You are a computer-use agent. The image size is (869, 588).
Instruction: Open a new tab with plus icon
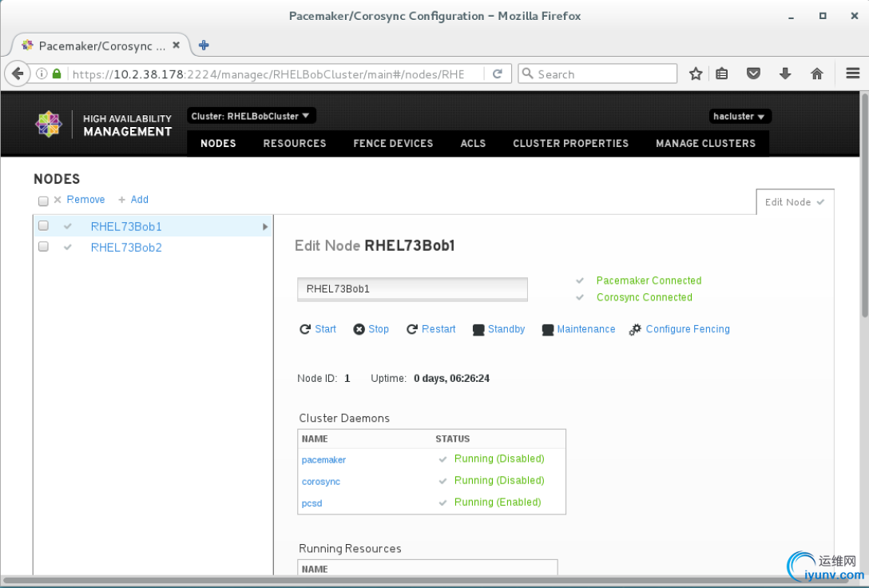click(204, 46)
